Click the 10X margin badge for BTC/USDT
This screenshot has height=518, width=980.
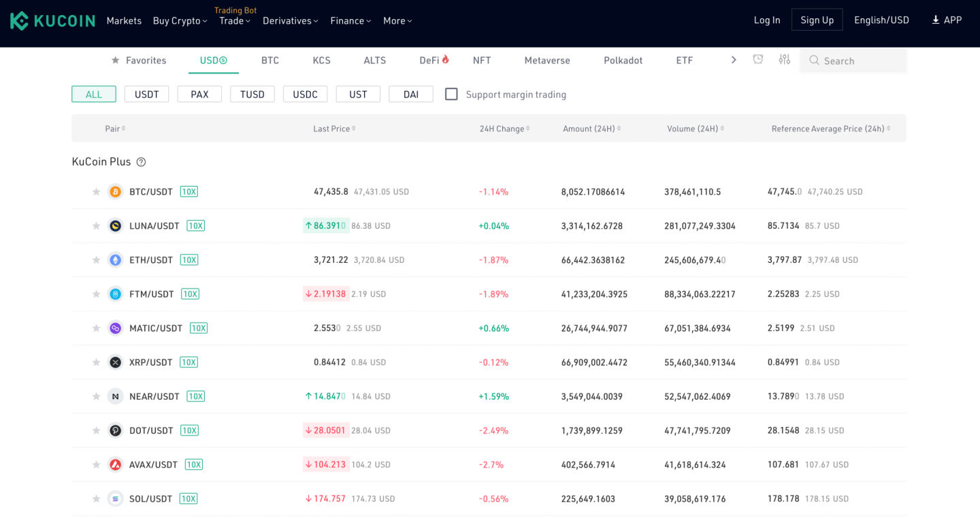click(189, 191)
